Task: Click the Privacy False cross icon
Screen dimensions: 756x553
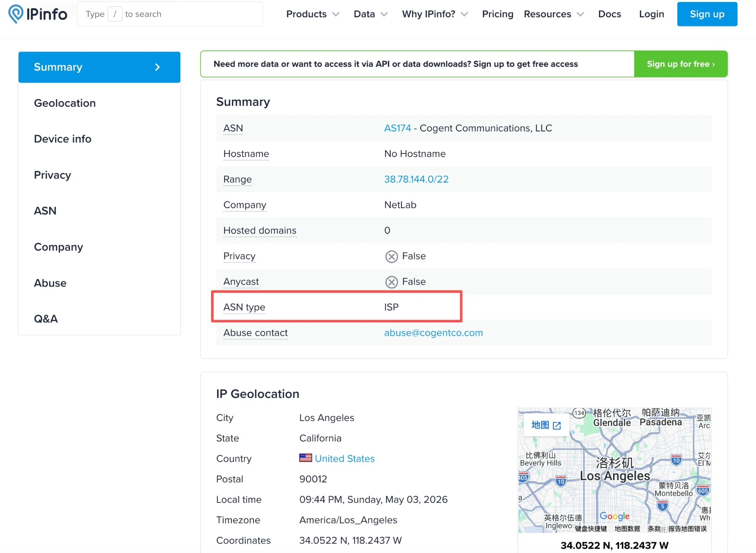Action: (x=391, y=257)
